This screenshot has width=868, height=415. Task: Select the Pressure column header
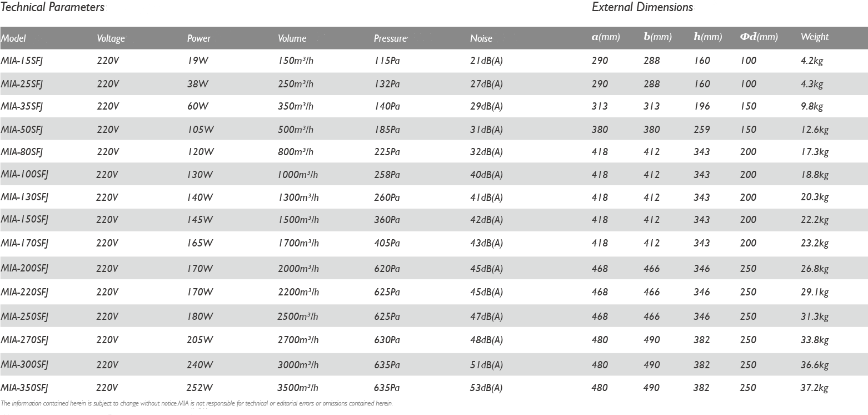click(x=390, y=38)
